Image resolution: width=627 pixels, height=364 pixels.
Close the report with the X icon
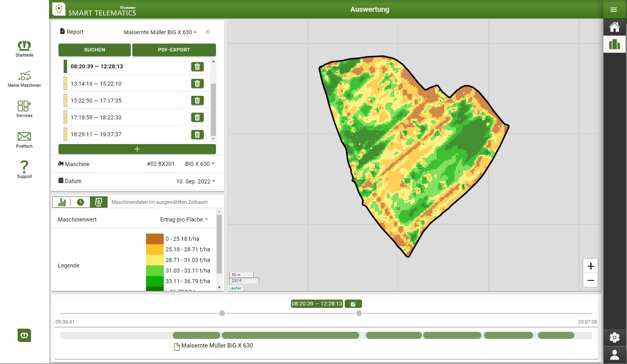pyautogui.click(x=208, y=32)
